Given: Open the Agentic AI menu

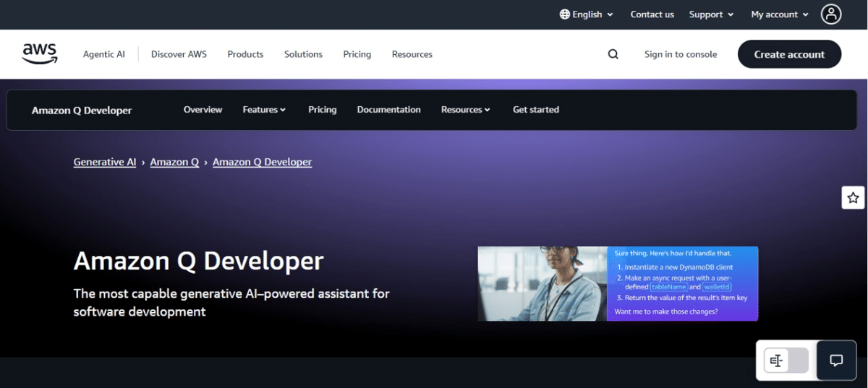Looking at the screenshot, I should (x=104, y=54).
